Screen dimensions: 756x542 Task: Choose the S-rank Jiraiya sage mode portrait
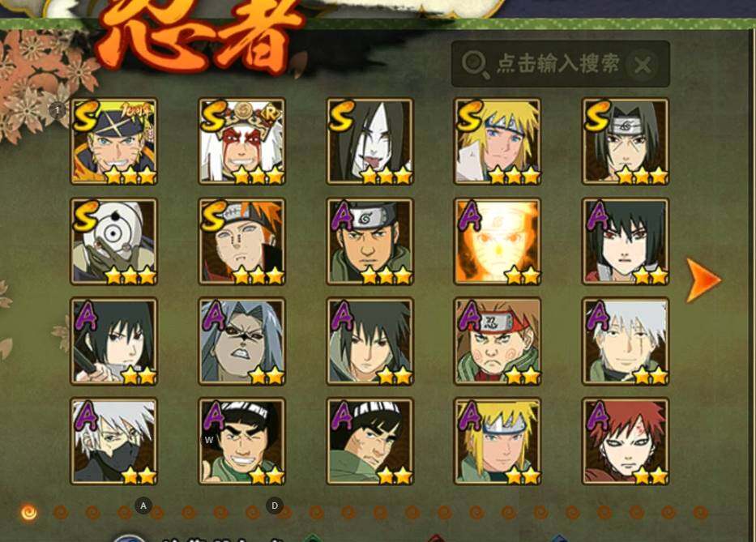pyautogui.click(x=242, y=141)
